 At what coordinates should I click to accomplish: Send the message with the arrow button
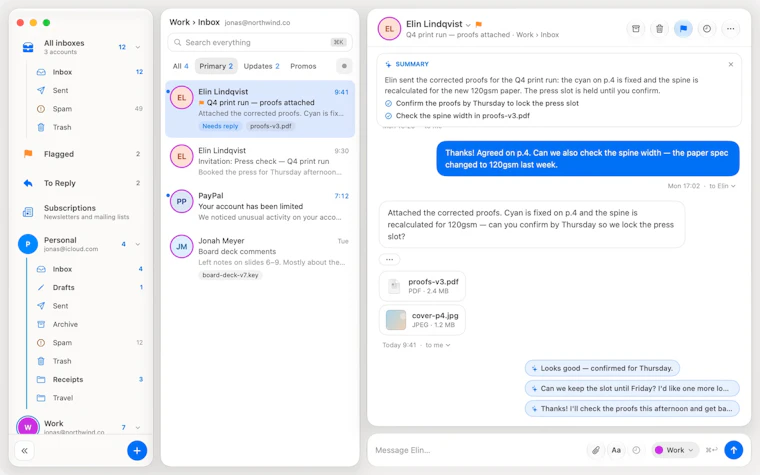tap(733, 450)
